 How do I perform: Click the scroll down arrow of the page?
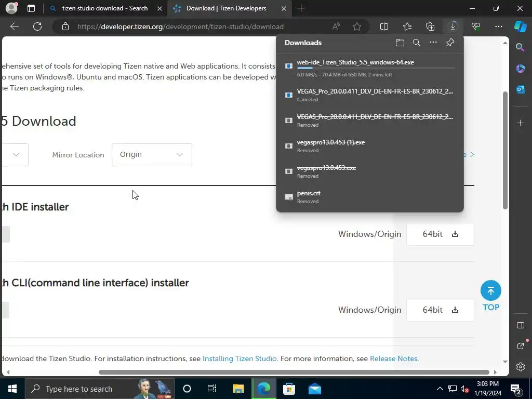coord(505,362)
